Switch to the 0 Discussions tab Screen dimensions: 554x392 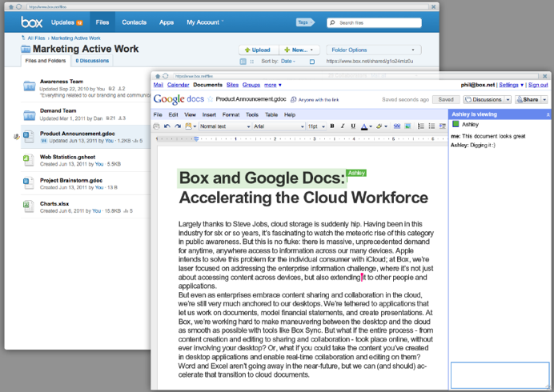[x=93, y=61]
